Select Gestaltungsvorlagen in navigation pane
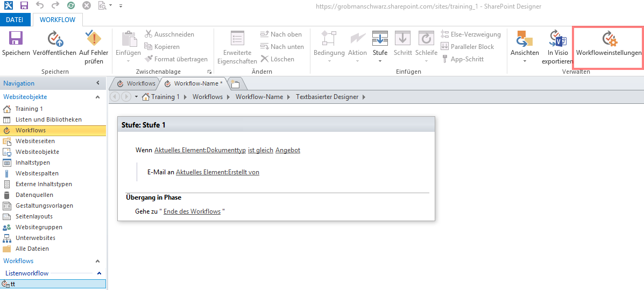Screen dimensions: 644x290 tap(44, 206)
